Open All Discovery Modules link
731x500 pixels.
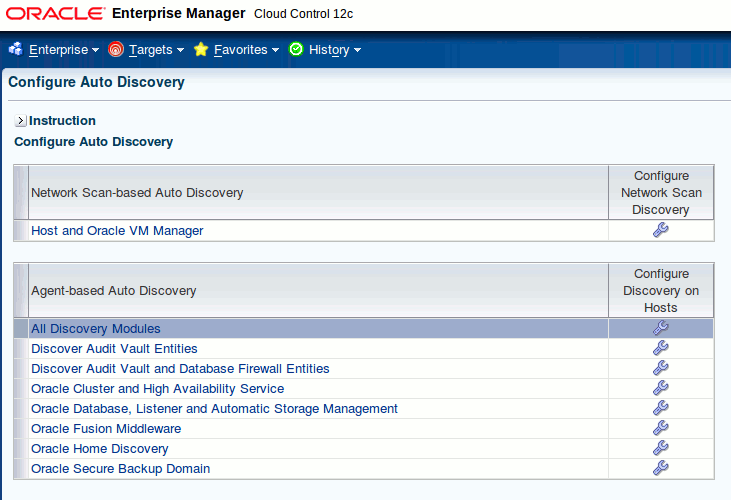pyautogui.click(x=96, y=329)
